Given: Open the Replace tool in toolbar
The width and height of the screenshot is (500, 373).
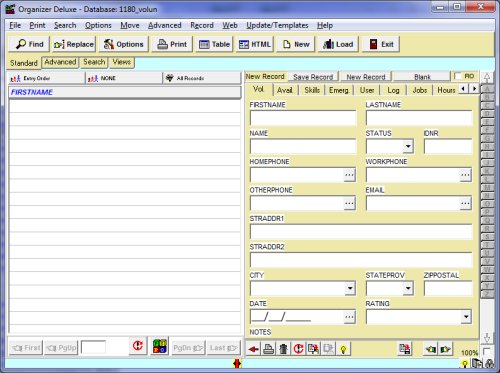Looking at the screenshot, I should [74, 44].
